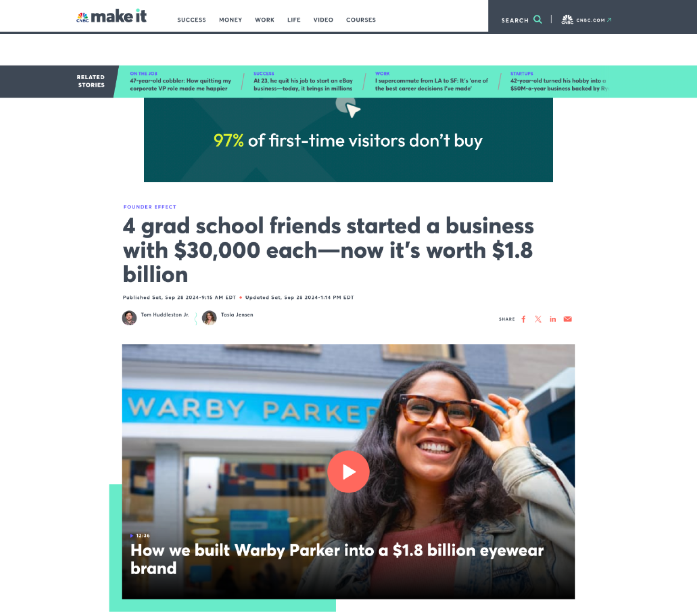Go to the Work section
This screenshot has height=616, width=697.
tap(264, 20)
